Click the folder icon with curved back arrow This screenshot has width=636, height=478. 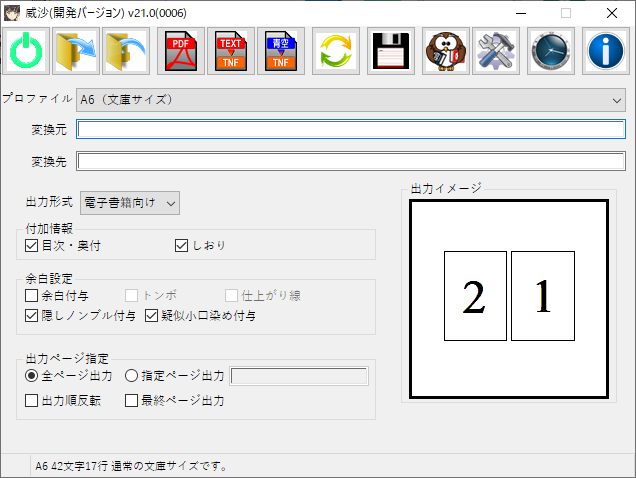(x=126, y=51)
